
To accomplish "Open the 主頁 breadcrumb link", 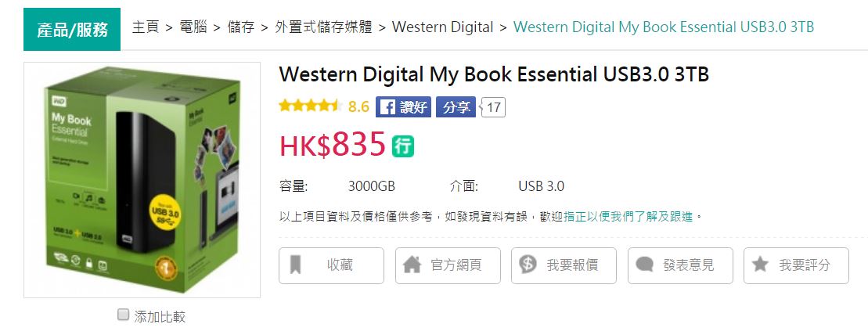I will [x=146, y=27].
